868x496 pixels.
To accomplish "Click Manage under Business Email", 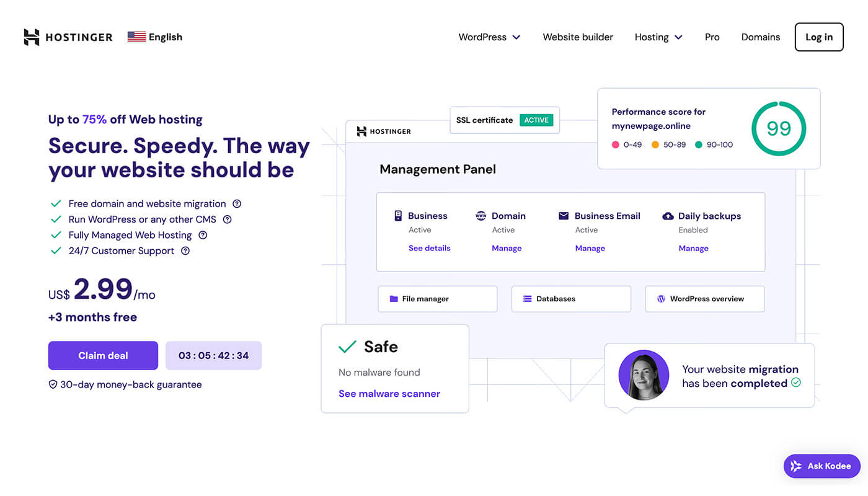I will (590, 248).
